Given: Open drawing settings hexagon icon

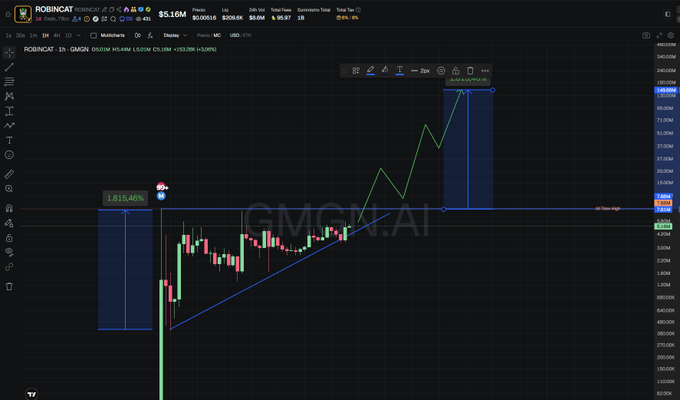Looking at the screenshot, I should [x=441, y=71].
